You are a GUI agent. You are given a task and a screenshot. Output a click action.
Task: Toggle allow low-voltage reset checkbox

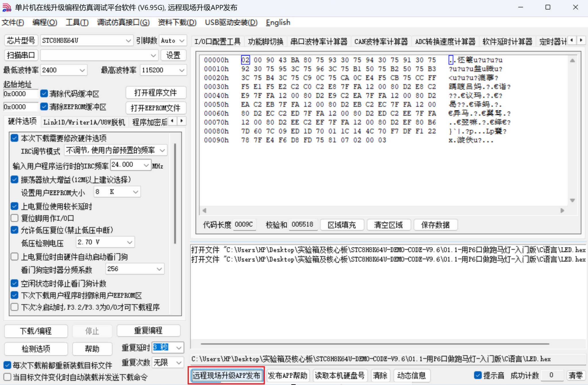click(x=14, y=230)
